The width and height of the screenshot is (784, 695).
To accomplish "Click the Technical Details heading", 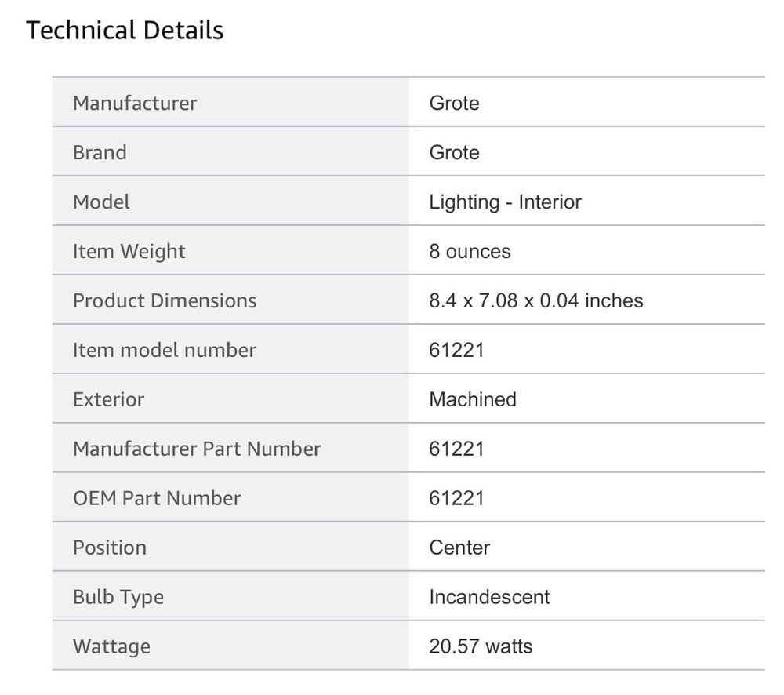I will (x=125, y=31).
